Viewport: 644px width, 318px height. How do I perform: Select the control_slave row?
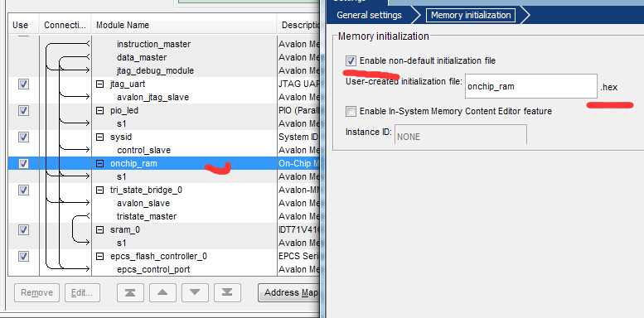click(x=143, y=150)
